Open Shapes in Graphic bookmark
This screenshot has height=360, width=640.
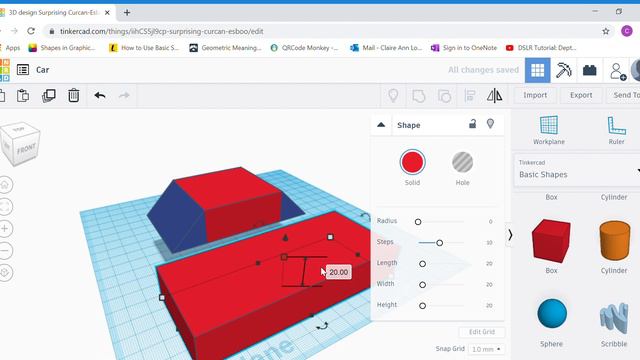click(x=62, y=48)
